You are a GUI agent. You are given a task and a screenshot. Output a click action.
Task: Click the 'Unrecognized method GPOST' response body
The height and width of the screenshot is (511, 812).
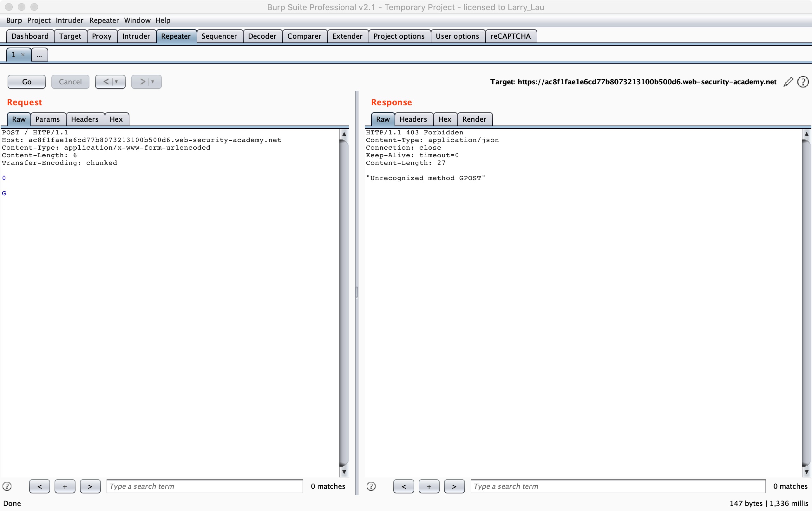tap(426, 178)
